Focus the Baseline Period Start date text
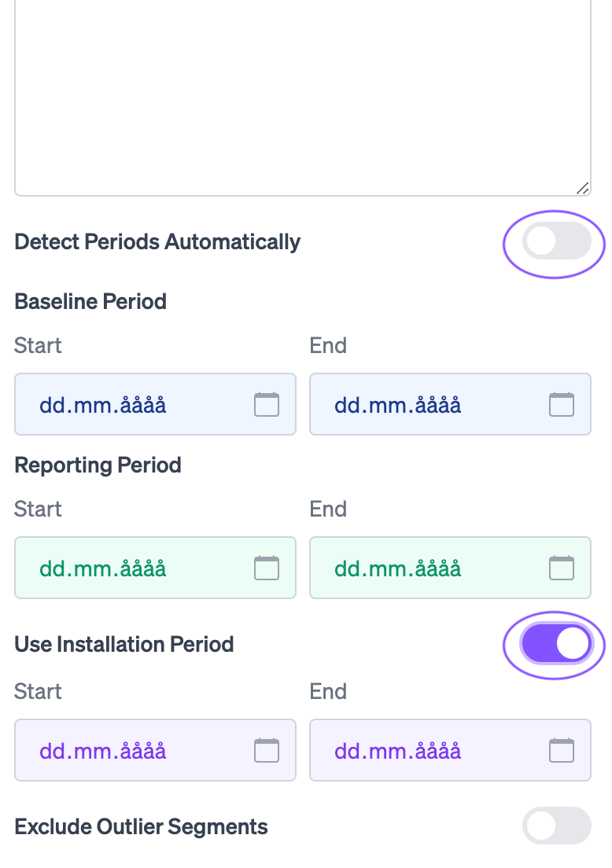The image size is (612, 868). pyautogui.click(x=103, y=405)
